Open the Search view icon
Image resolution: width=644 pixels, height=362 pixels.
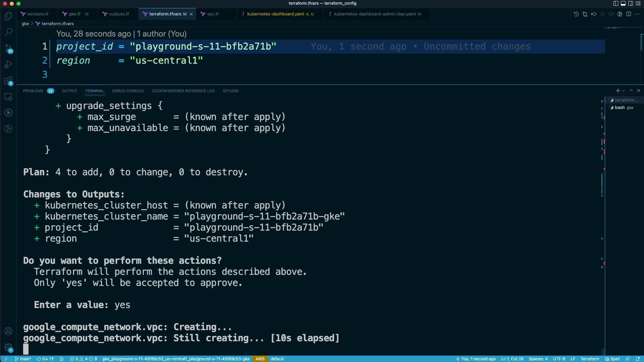[x=8, y=32]
